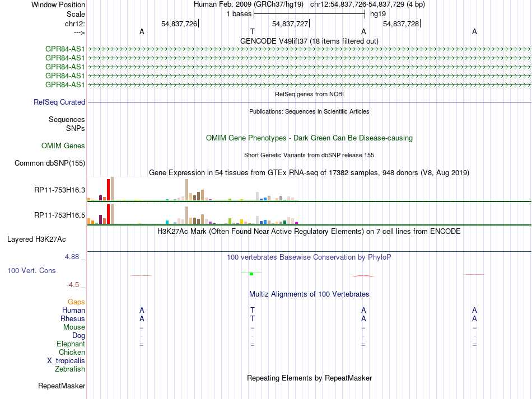
Task: Click the RP11-753H16.3 expression label
Action: tap(60, 190)
